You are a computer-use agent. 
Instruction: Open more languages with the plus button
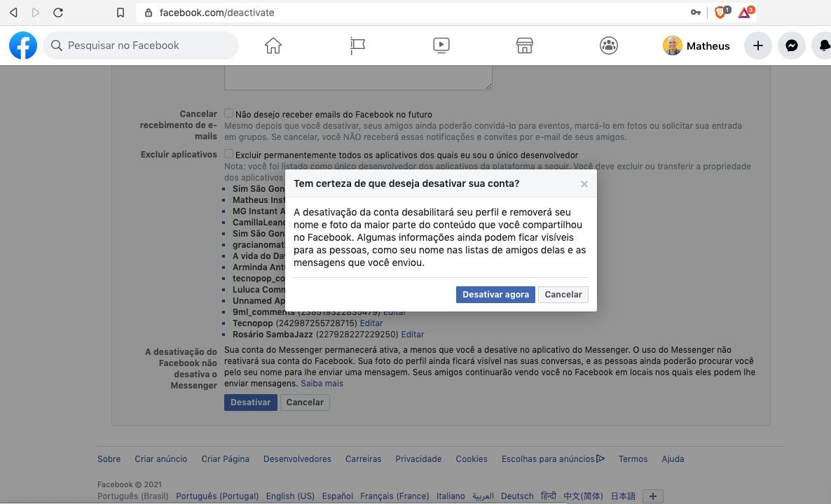(x=653, y=496)
